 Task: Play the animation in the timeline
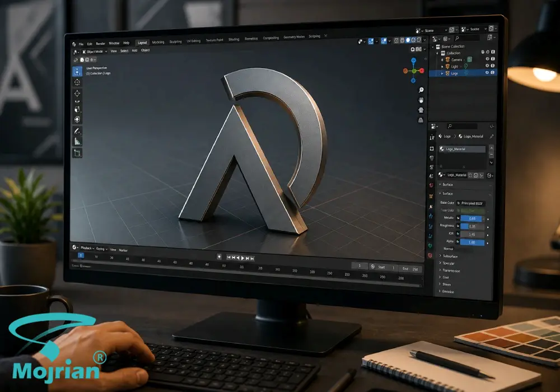point(243,258)
